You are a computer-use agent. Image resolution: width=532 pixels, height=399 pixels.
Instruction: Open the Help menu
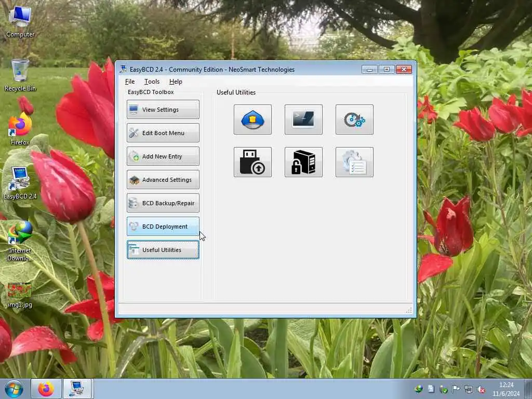pos(176,82)
